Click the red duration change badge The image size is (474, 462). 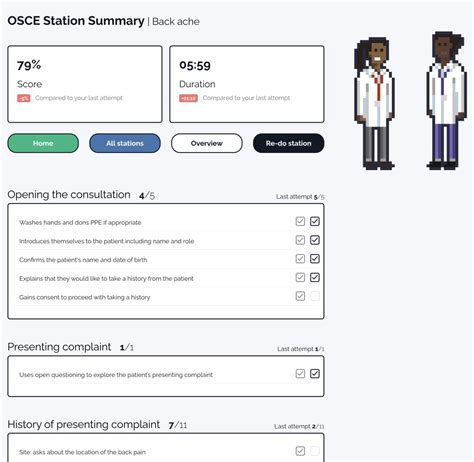point(188,98)
